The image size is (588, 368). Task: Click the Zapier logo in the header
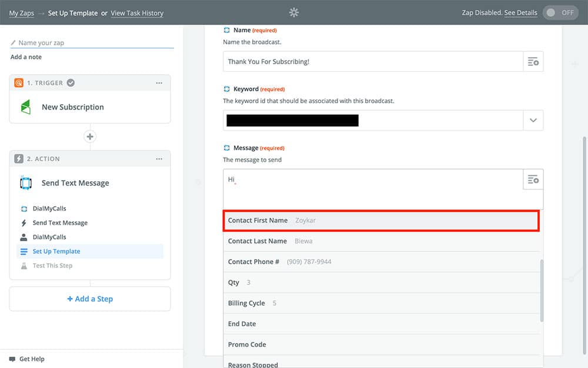tap(294, 12)
